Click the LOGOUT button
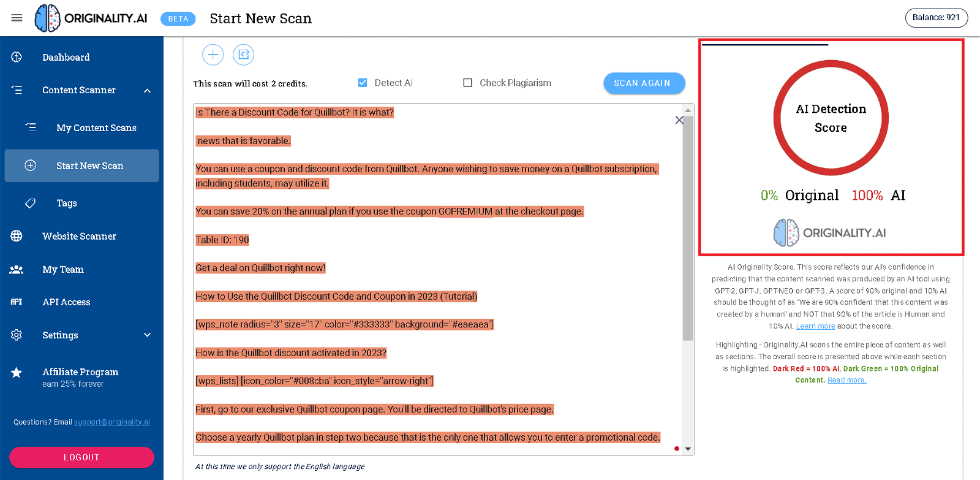The height and width of the screenshot is (480, 980). click(x=81, y=457)
